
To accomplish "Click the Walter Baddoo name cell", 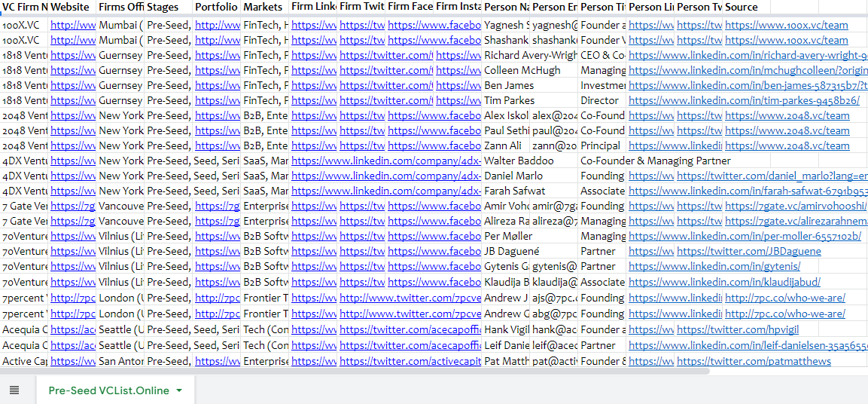I will 519,161.
